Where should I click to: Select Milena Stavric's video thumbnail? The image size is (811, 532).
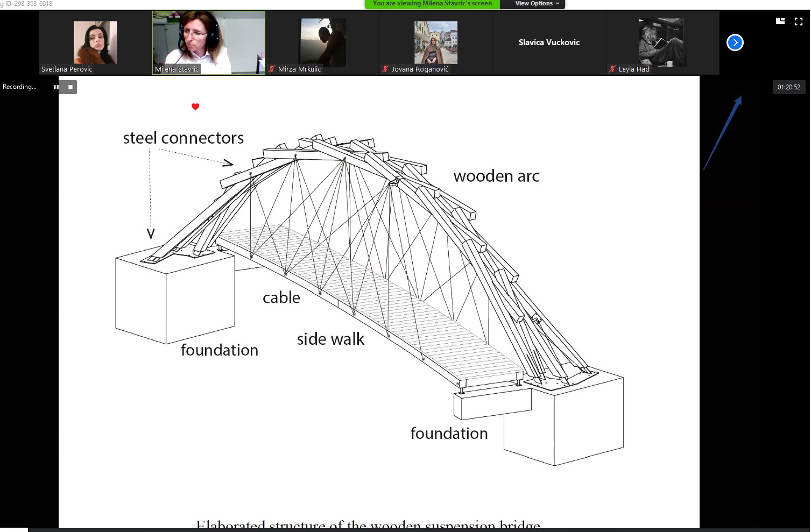click(209, 42)
